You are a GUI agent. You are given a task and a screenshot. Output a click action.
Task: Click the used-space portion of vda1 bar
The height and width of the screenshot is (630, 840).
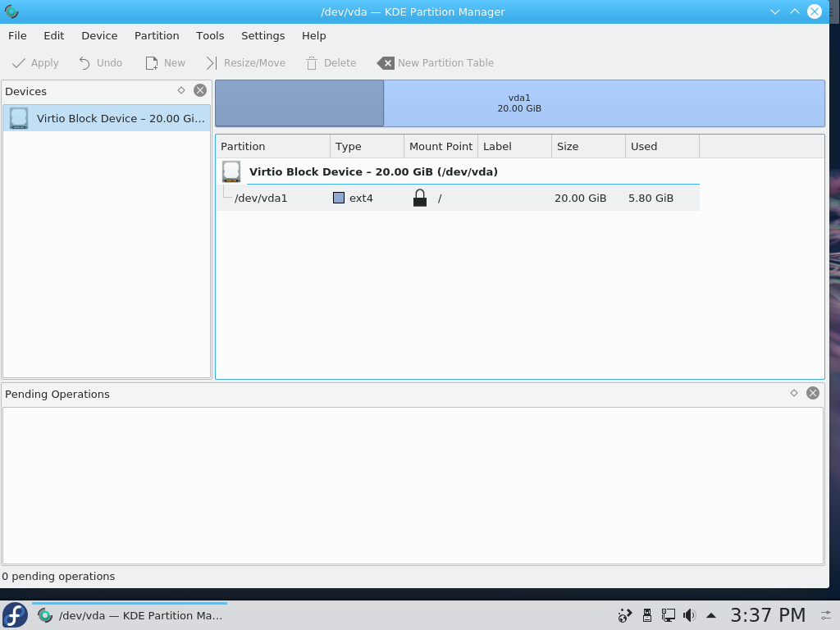point(299,103)
